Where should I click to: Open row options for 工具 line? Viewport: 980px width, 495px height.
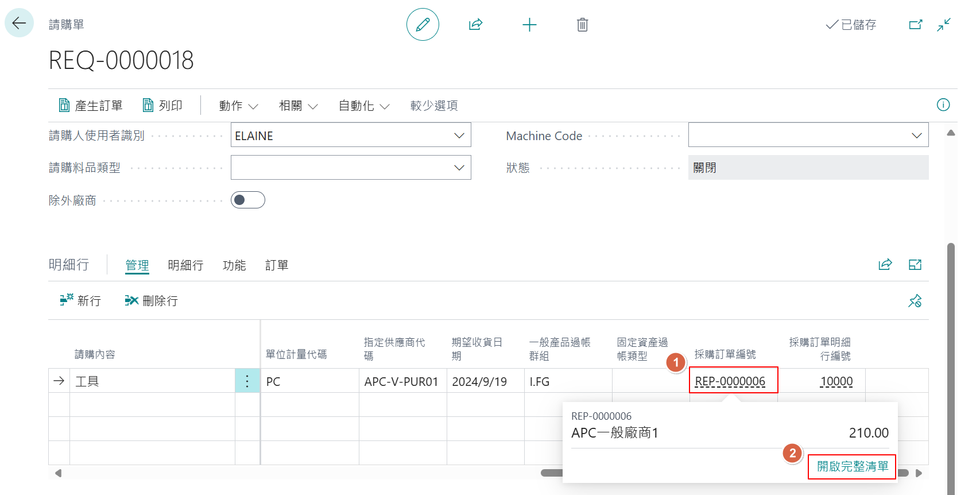coord(247,381)
